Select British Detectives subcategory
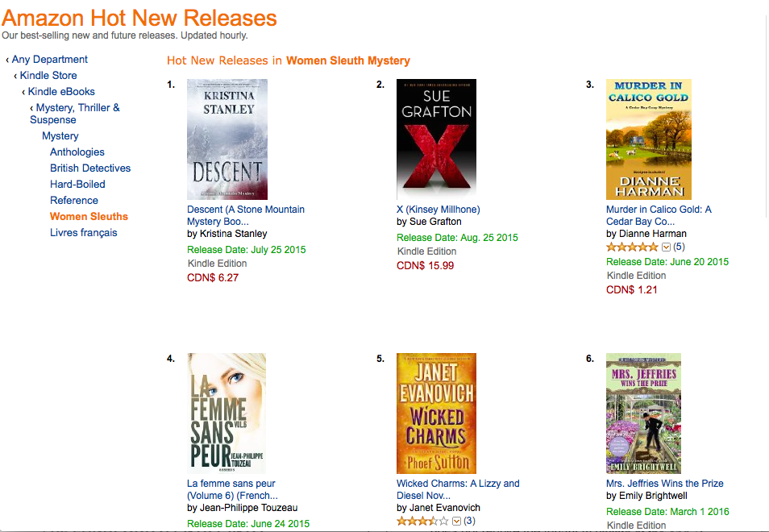The height and width of the screenshot is (532, 769). coord(90,168)
